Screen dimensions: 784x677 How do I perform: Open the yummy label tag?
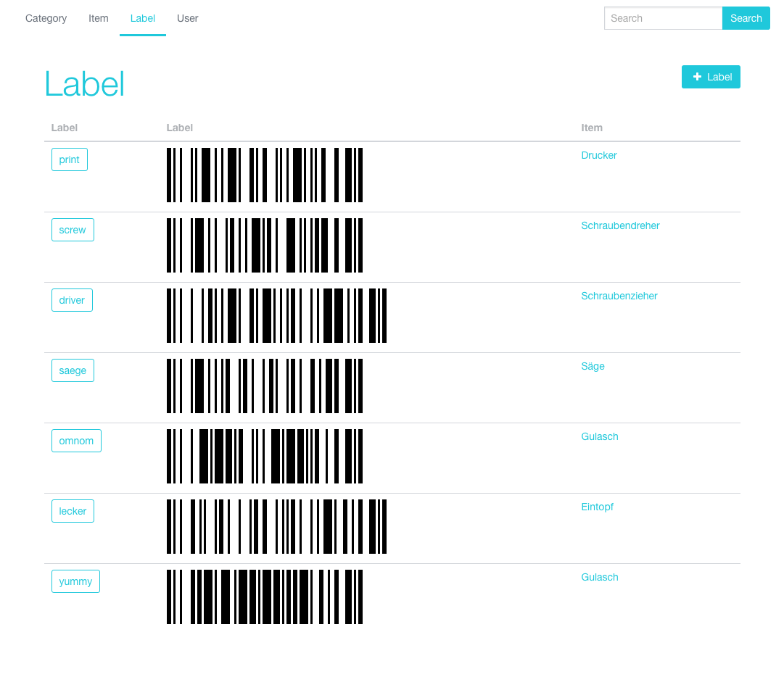(x=75, y=581)
